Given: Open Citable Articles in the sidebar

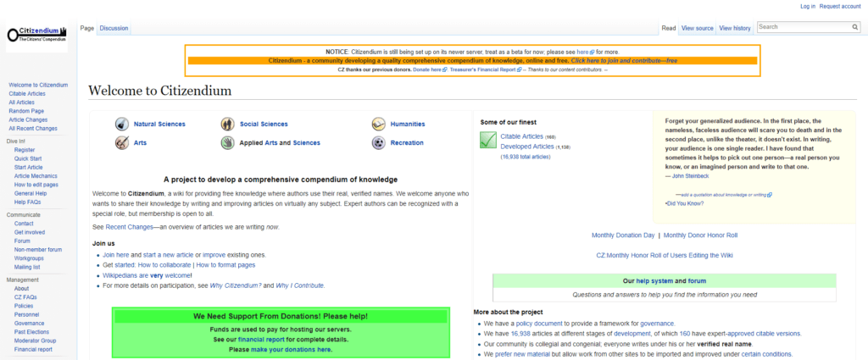Looking at the screenshot, I should coord(27,94).
